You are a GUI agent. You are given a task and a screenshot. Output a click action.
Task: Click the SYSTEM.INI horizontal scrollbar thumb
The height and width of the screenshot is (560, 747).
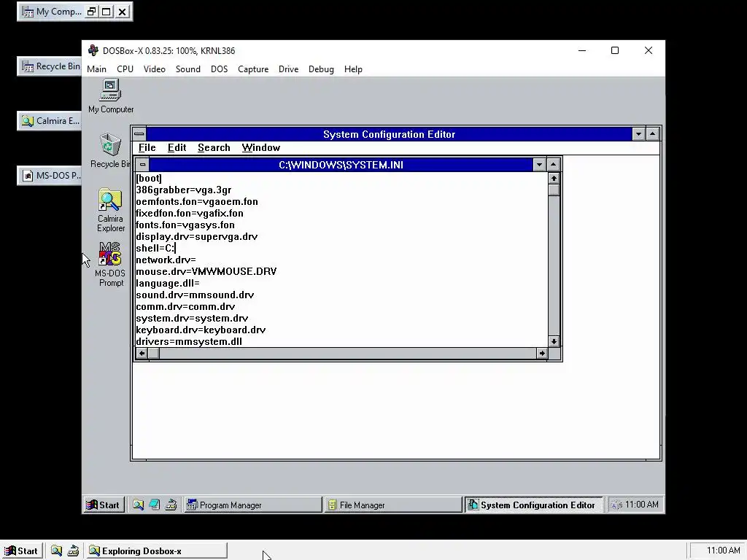[153, 354]
